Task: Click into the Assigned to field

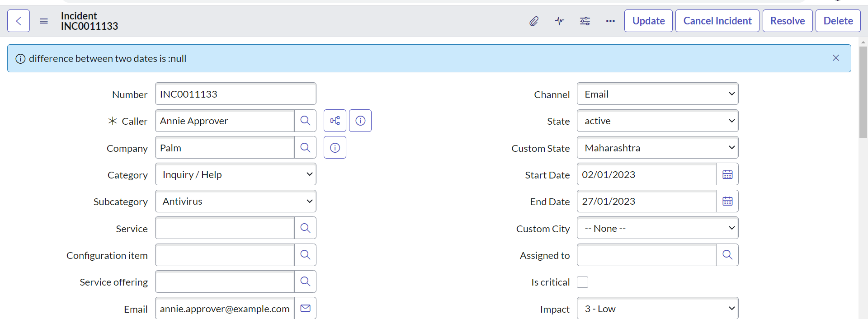Action: (x=646, y=255)
